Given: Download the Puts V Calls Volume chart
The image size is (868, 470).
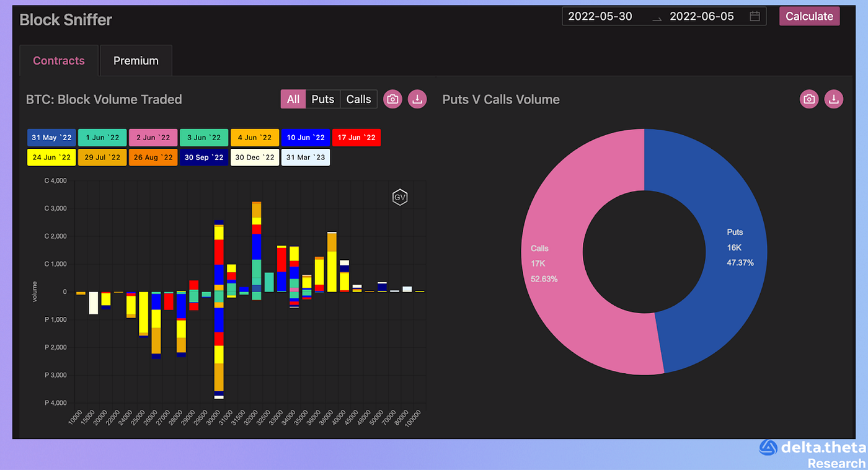Looking at the screenshot, I should click(x=834, y=99).
